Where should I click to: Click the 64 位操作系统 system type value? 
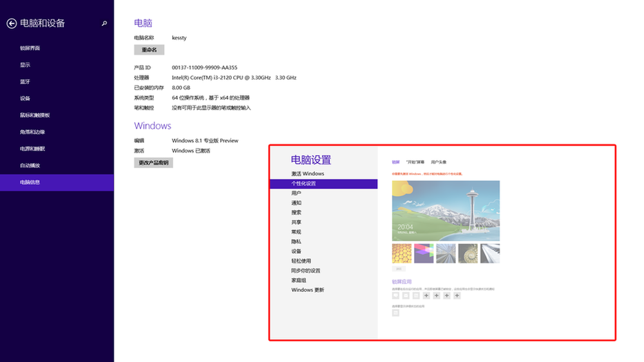click(211, 98)
